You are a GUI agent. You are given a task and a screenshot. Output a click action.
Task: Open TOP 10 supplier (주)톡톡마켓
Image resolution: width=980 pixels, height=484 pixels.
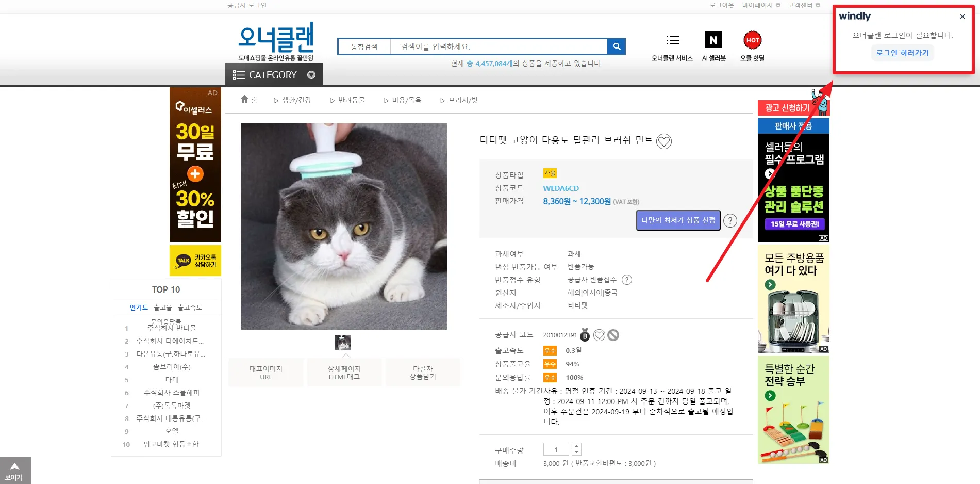172,406
